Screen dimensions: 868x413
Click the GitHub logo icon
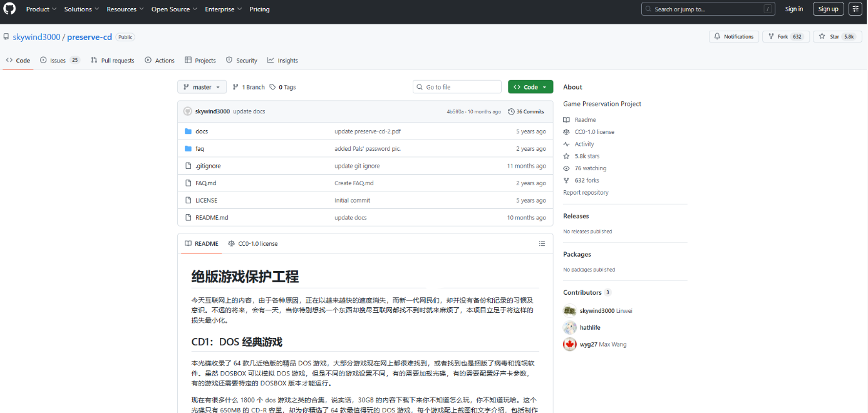pos(9,9)
